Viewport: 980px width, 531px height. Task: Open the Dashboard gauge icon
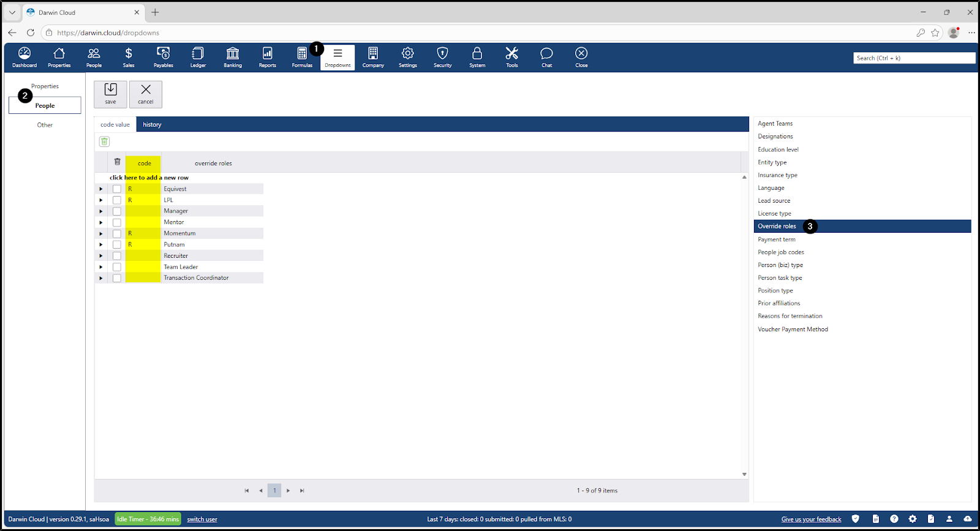24,57
